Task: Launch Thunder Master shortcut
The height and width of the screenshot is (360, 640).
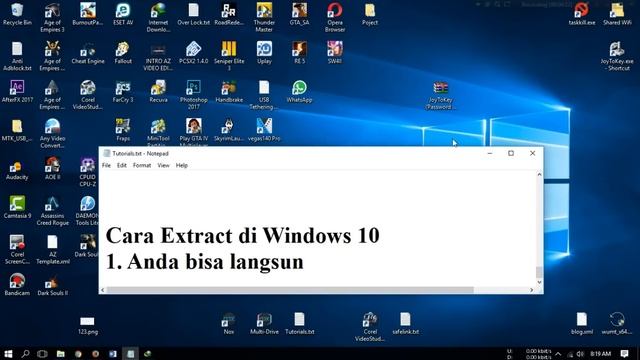Action: [264, 18]
